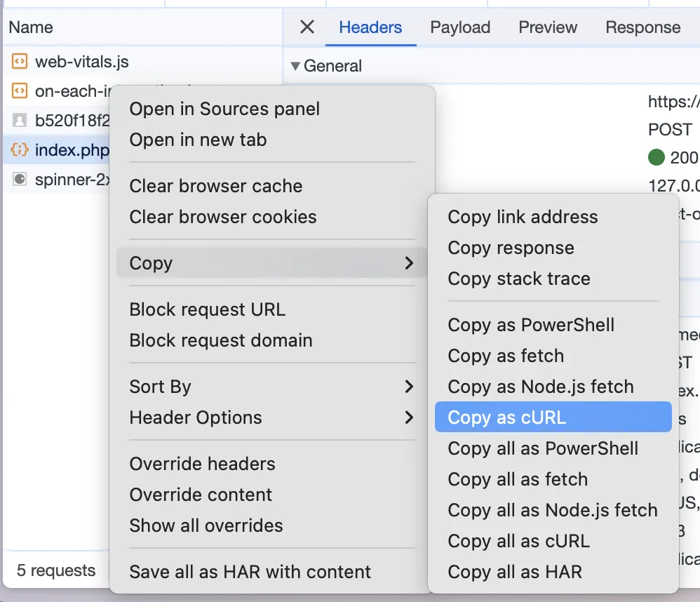The width and height of the screenshot is (700, 602).
Task: Select Copy as cURL
Action: [506, 417]
